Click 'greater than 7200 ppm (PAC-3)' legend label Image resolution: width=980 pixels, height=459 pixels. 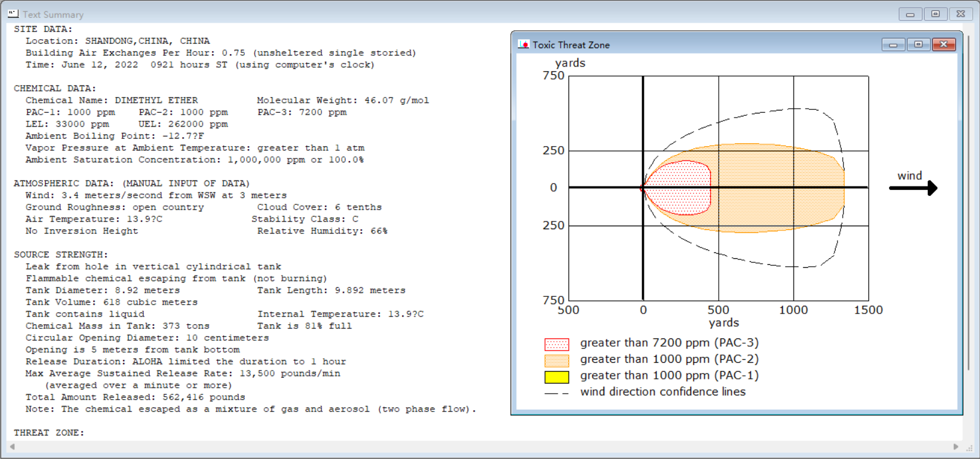(x=669, y=343)
